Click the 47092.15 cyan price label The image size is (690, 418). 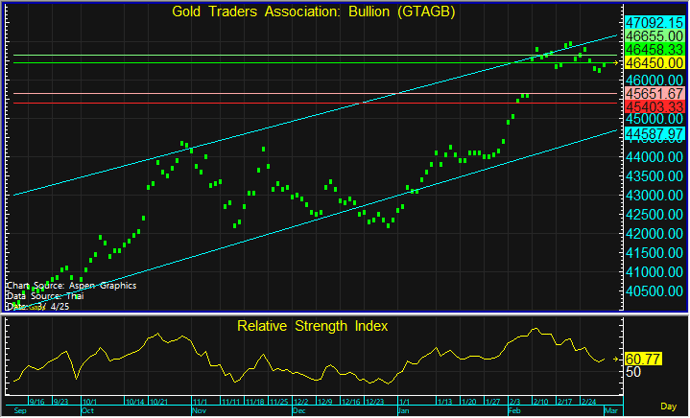[654, 20]
